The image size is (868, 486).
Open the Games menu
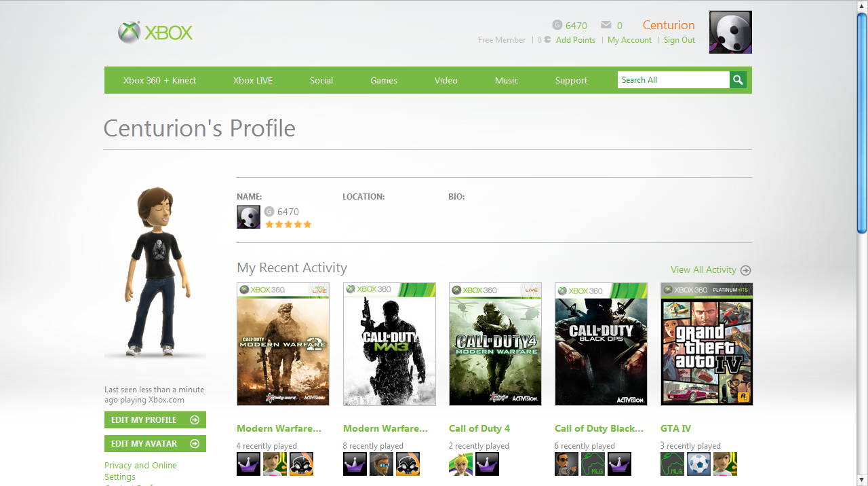click(384, 80)
